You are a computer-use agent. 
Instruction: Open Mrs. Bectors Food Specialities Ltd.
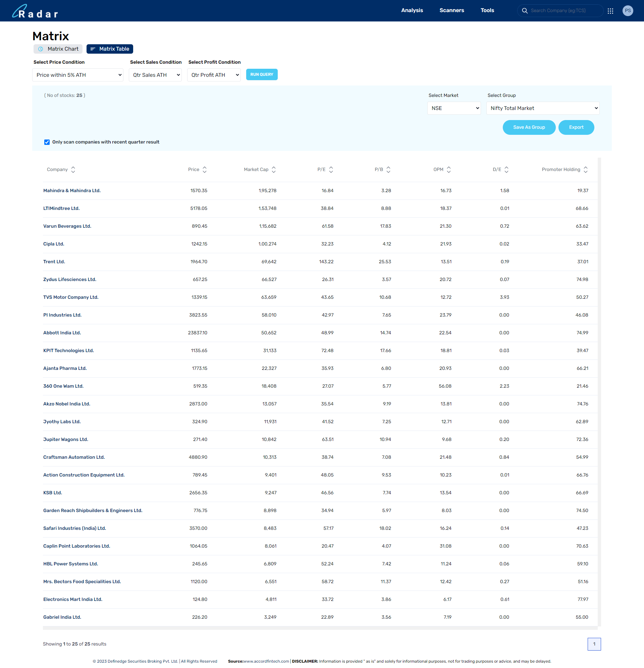pyautogui.click(x=82, y=581)
